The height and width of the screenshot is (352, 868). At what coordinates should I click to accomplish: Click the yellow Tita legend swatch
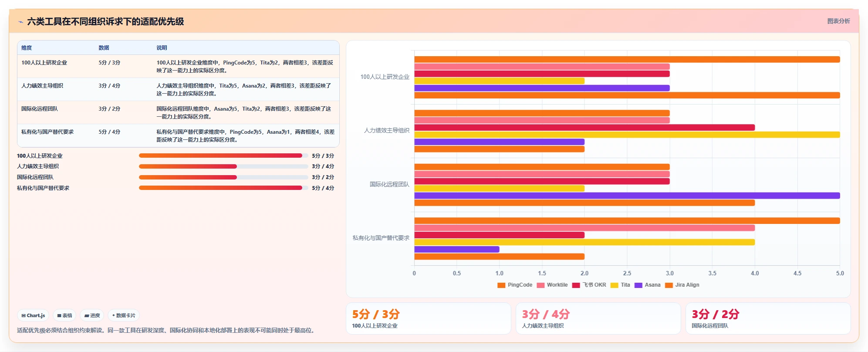point(615,285)
